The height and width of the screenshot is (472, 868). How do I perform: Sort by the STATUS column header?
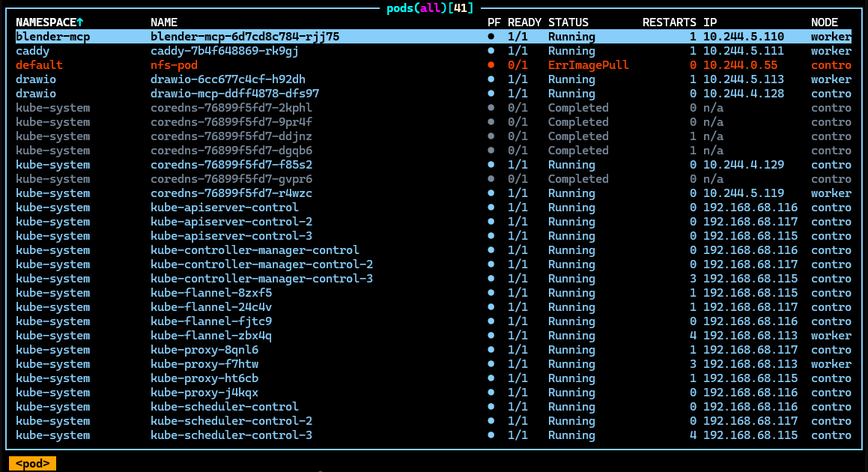click(568, 22)
